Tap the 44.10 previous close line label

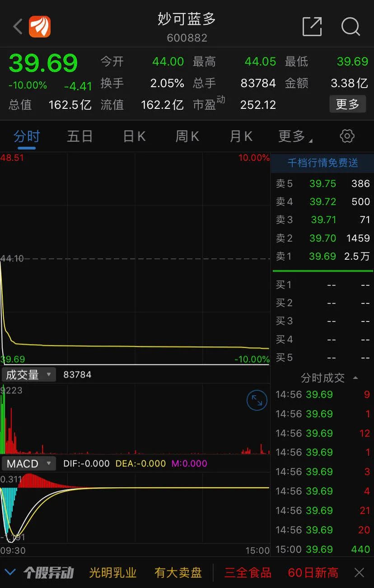click(12, 259)
